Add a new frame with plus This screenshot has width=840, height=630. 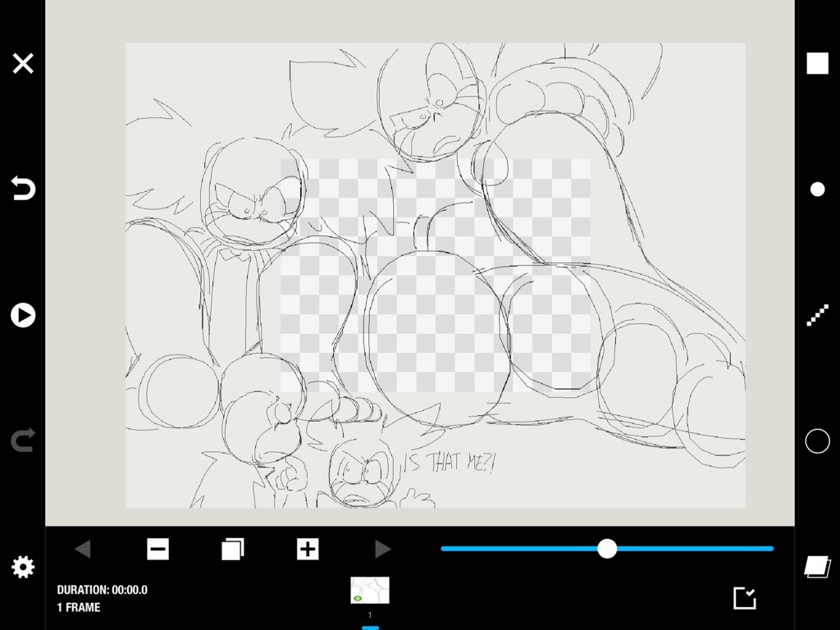[x=308, y=549]
